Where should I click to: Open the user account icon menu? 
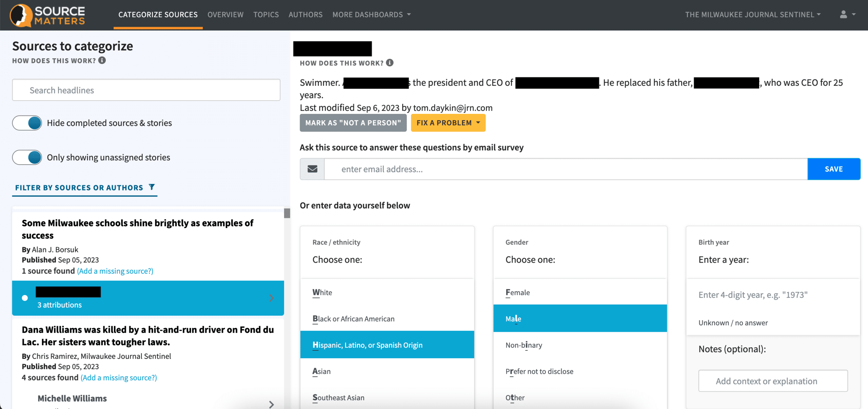pos(847,14)
